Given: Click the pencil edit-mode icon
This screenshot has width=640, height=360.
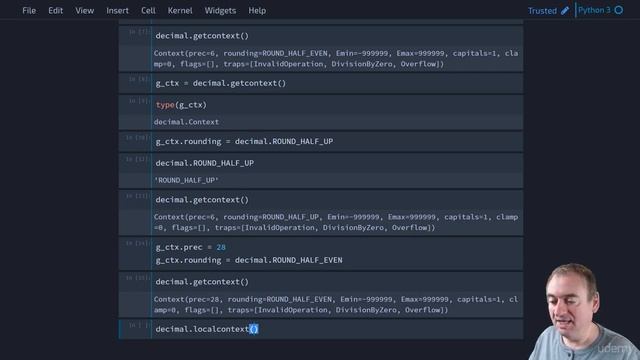Looking at the screenshot, I should coord(565,11).
